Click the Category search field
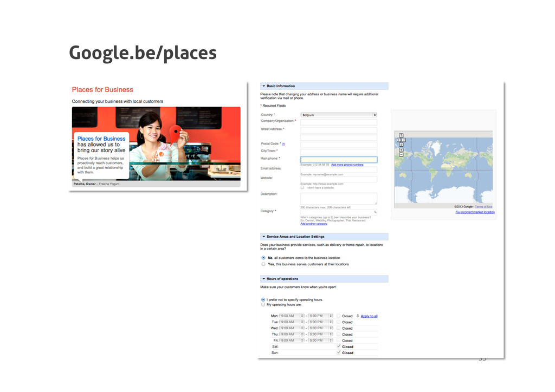The height and width of the screenshot is (392, 555). point(339,212)
